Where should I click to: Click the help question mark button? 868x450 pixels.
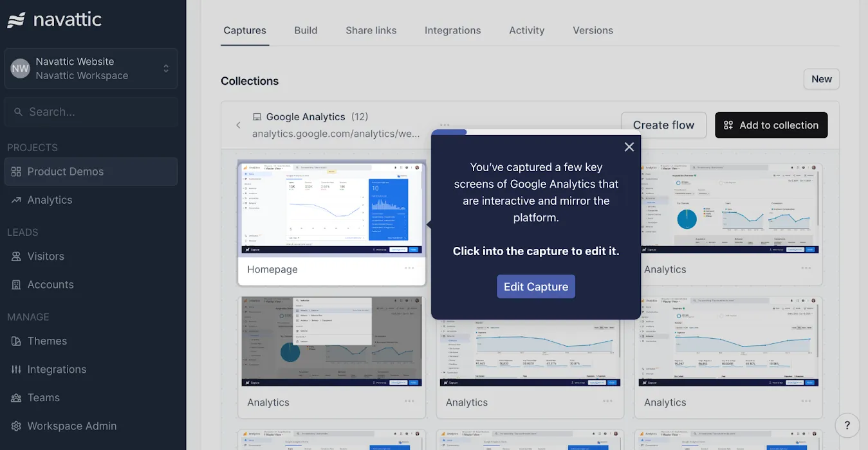pos(847,425)
